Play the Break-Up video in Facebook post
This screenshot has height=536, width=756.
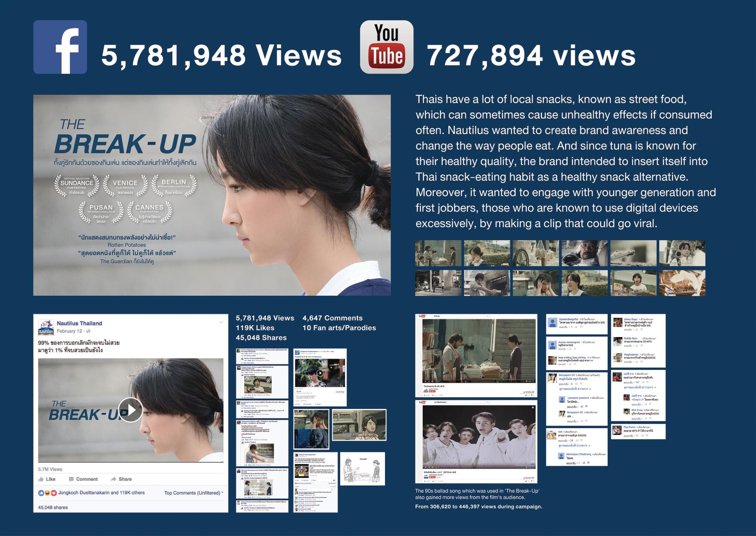click(x=131, y=410)
